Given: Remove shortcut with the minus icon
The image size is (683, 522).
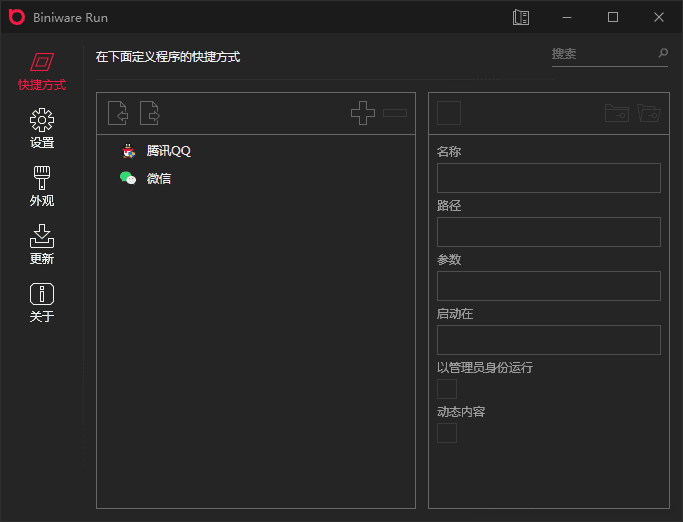Looking at the screenshot, I should [x=395, y=113].
